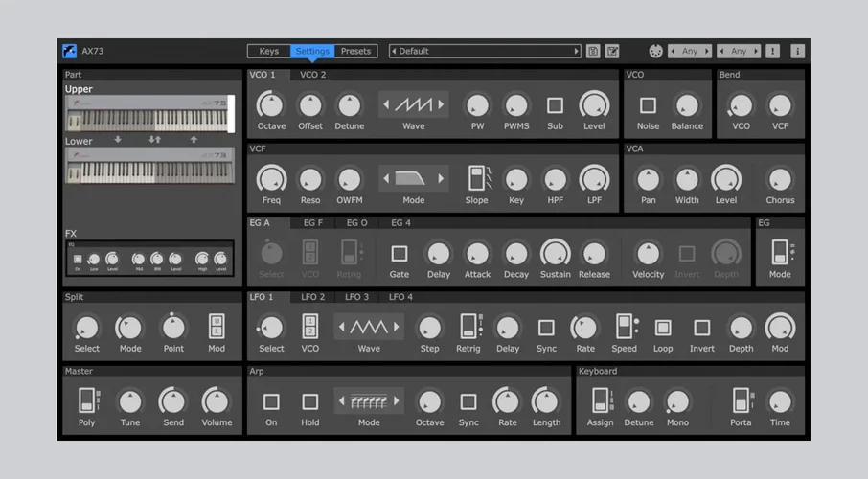Select the Lower part keyboard thumbnail
This screenshot has height=479, width=868.
[x=148, y=165]
